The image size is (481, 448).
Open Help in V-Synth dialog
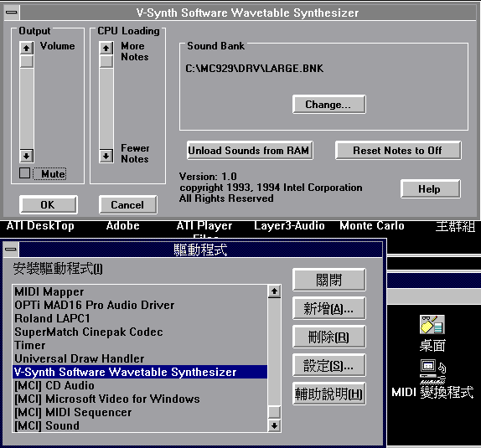point(430,189)
